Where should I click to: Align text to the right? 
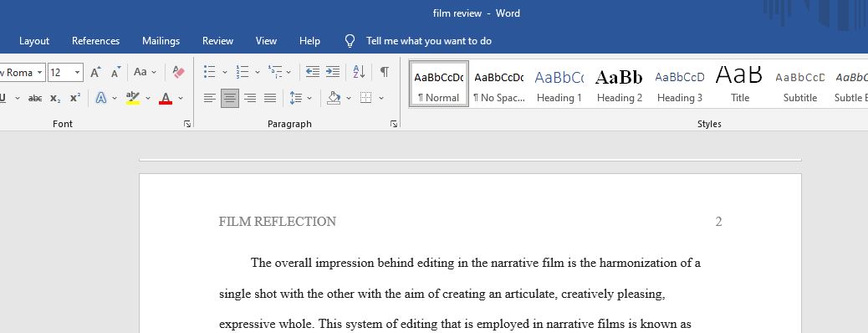tap(250, 98)
